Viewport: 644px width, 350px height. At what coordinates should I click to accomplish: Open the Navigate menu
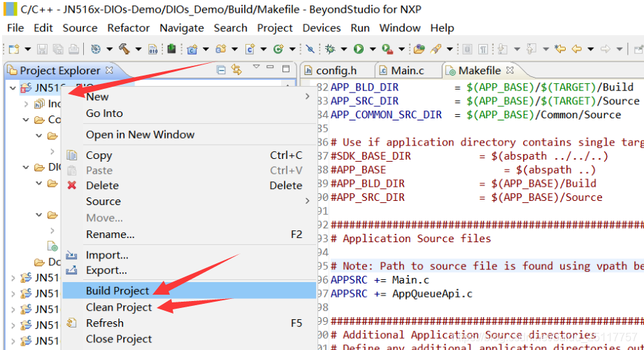[x=182, y=28]
